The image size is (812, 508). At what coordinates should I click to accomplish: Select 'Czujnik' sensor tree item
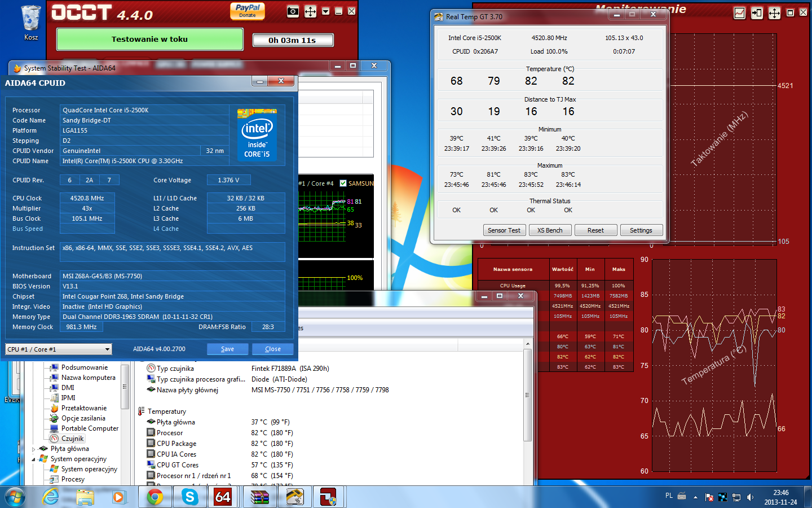click(x=73, y=439)
